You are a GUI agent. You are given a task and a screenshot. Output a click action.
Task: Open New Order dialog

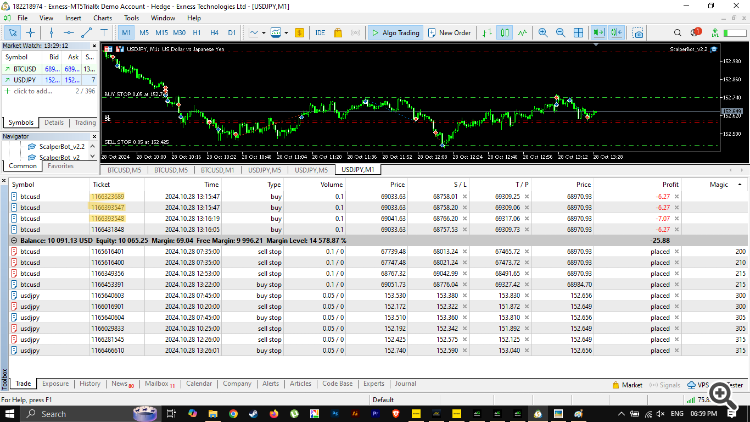pos(449,33)
